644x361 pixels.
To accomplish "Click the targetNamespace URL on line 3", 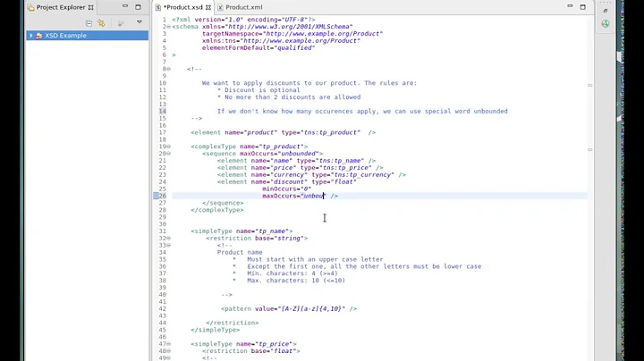I will (322, 34).
